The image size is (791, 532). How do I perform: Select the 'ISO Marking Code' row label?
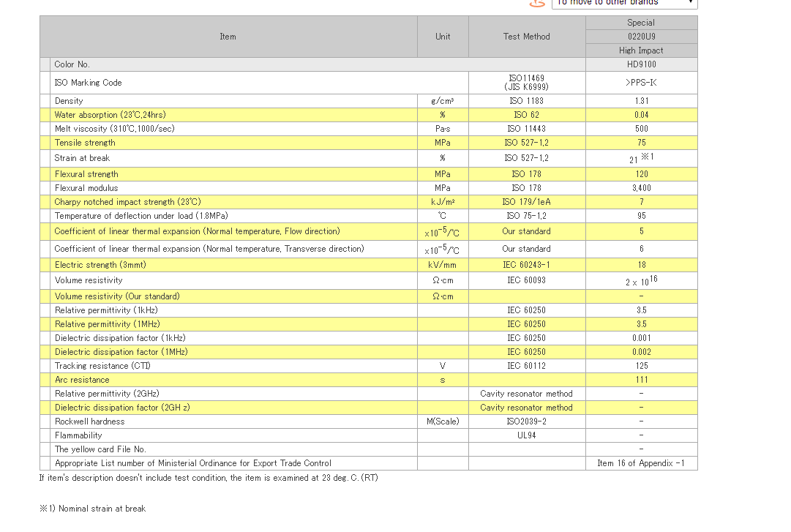point(89,83)
